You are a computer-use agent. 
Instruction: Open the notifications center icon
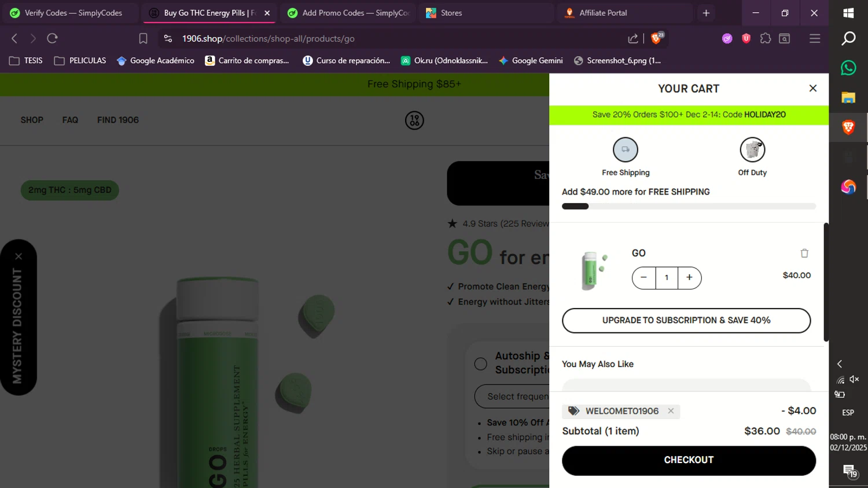tap(849, 471)
